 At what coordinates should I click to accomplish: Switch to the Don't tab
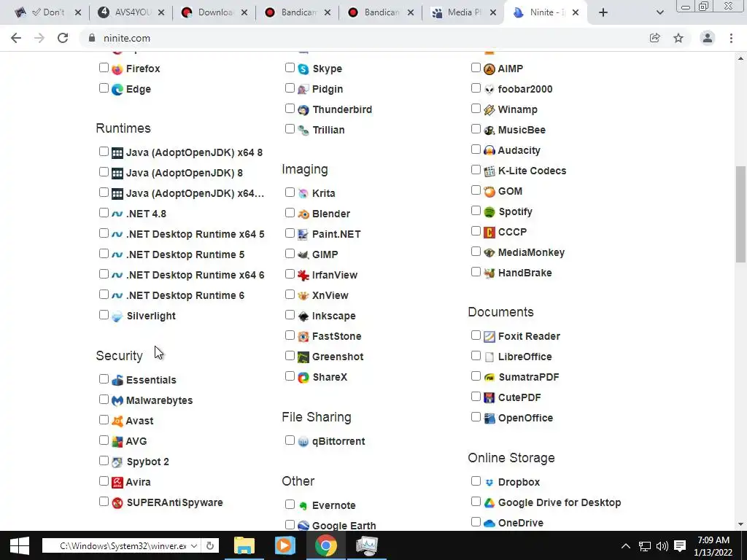point(46,12)
